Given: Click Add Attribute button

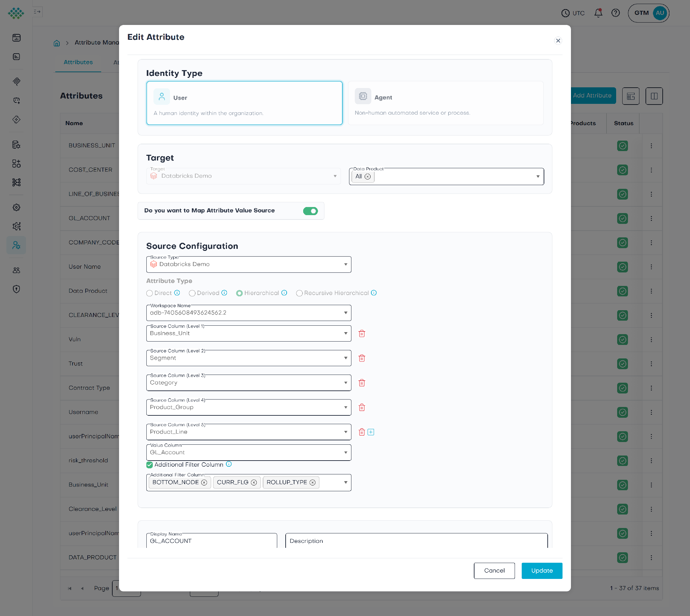Looking at the screenshot, I should pyautogui.click(x=593, y=95).
